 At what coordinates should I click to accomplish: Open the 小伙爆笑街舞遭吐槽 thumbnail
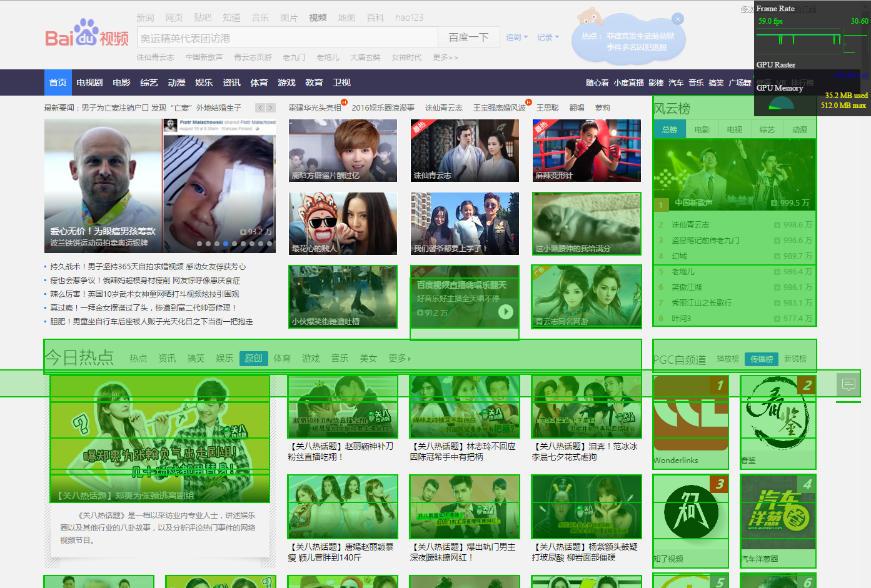click(x=343, y=296)
